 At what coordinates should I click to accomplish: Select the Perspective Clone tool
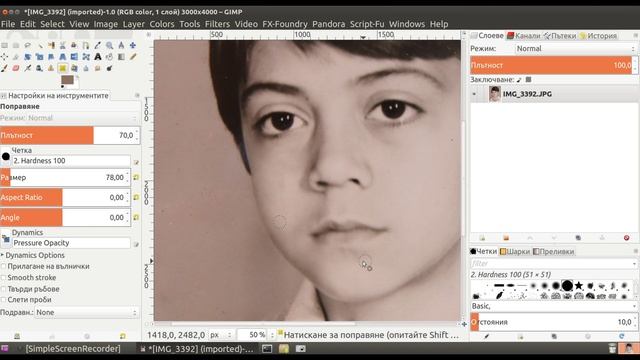pyautogui.click(x=74, y=68)
